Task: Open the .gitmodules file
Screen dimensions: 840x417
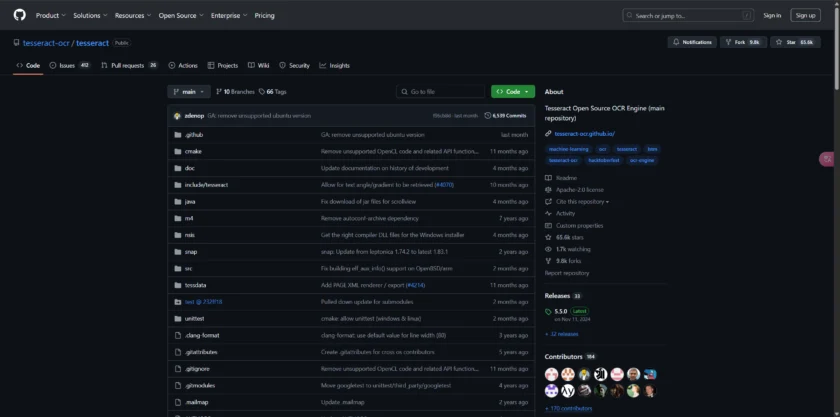Action: click(200, 385)
